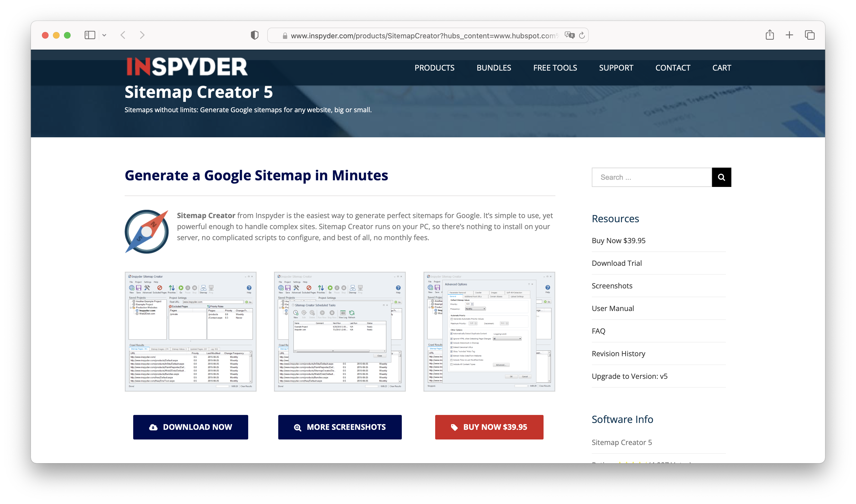The image size is (856, 504).
Task: Go back with the back arrow
Action: [x=123, y=35]
